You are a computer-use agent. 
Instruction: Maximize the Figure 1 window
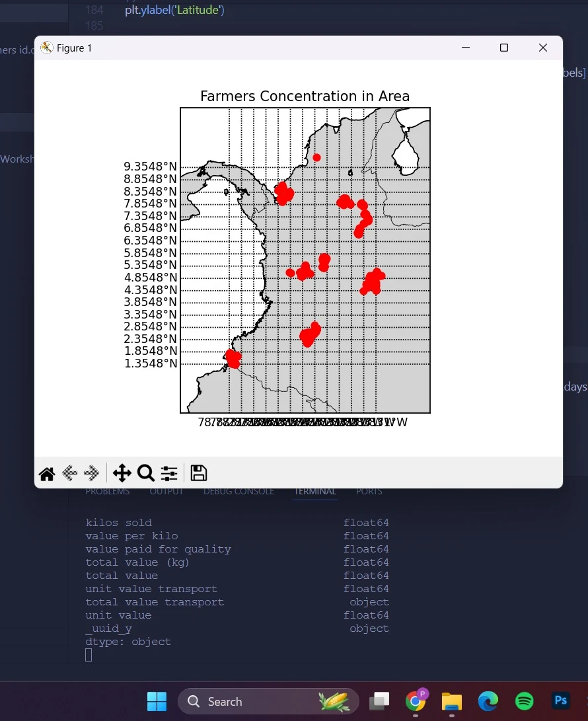pyautogui.click(x=504, y=48)
